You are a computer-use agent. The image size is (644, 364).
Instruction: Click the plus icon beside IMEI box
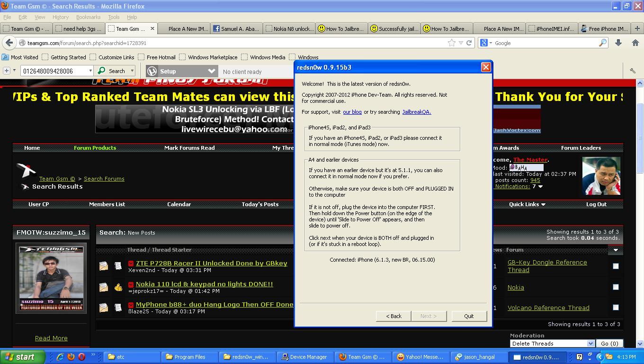click(7, 71)
